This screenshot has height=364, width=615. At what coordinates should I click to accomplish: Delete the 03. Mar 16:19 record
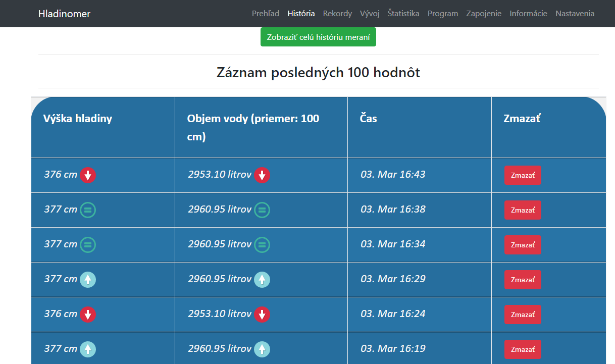coord(523,349)
